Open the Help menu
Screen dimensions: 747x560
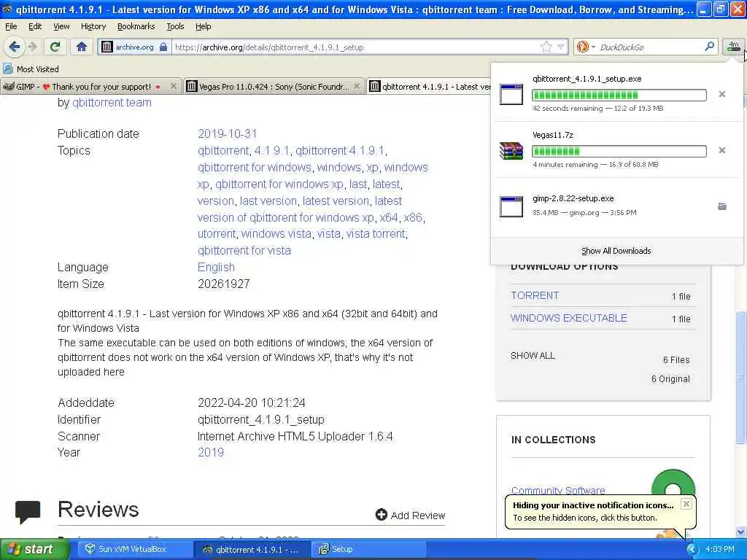click(203, 27)
